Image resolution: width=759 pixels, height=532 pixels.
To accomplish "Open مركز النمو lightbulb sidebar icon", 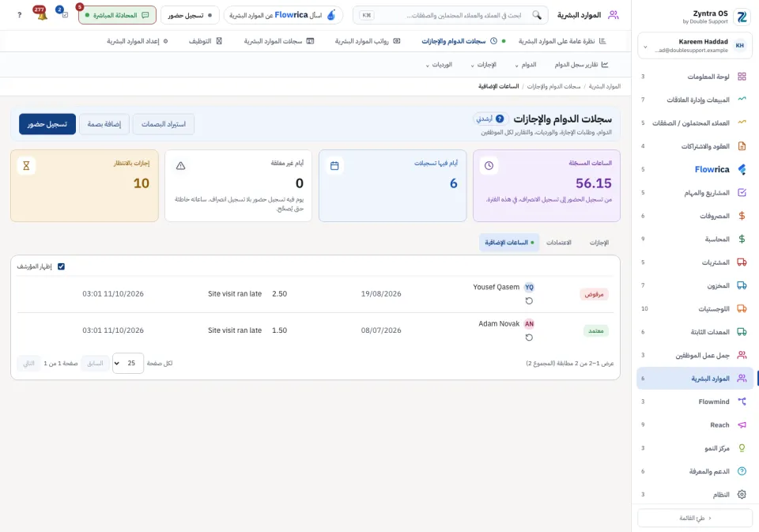I will point(742,448).
